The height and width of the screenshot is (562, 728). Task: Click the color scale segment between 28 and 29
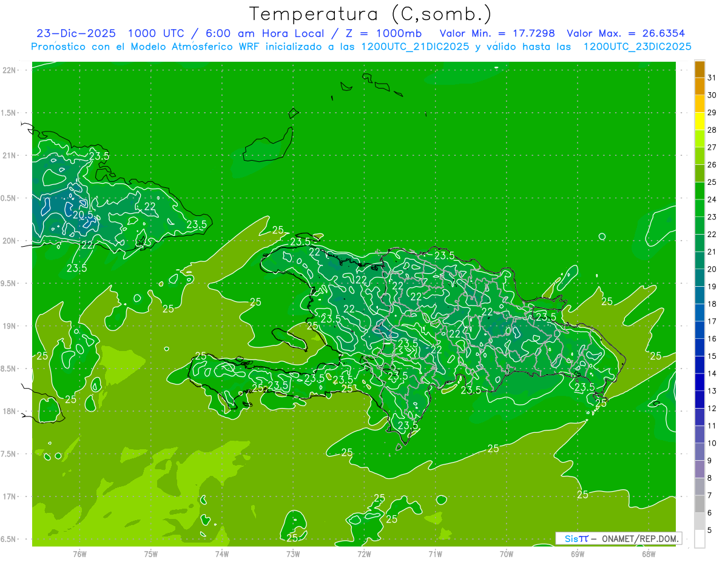[699, 121]
